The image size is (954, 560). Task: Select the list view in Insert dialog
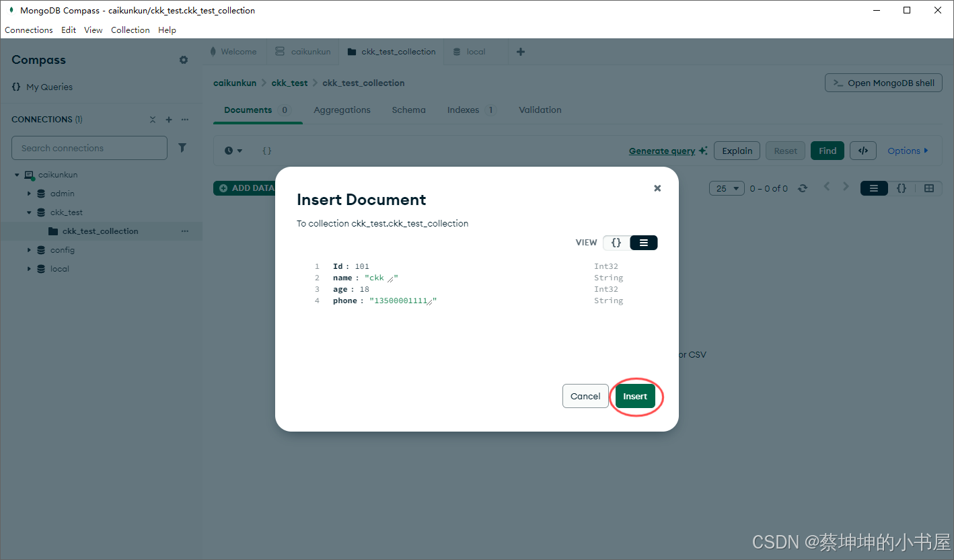point(644,242)
